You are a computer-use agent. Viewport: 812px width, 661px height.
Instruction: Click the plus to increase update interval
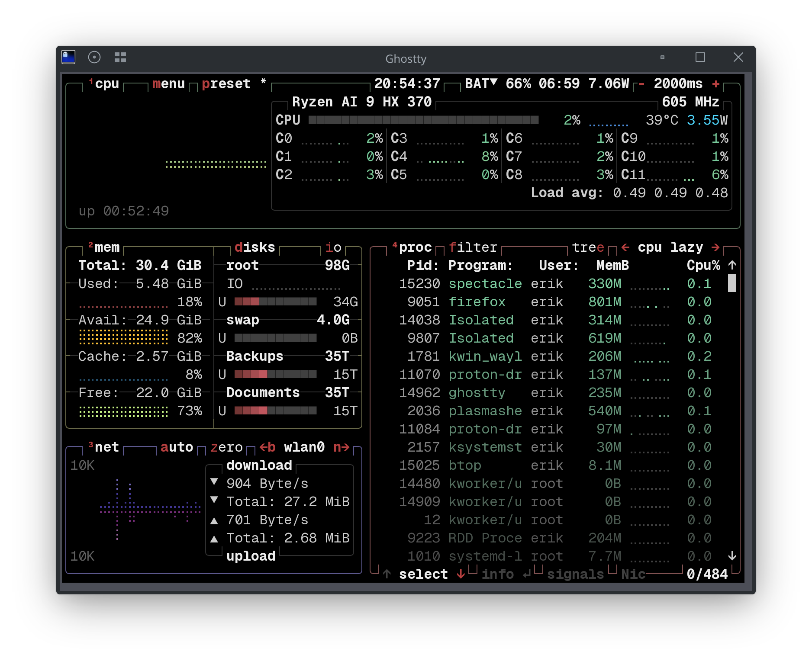[716, 83]
